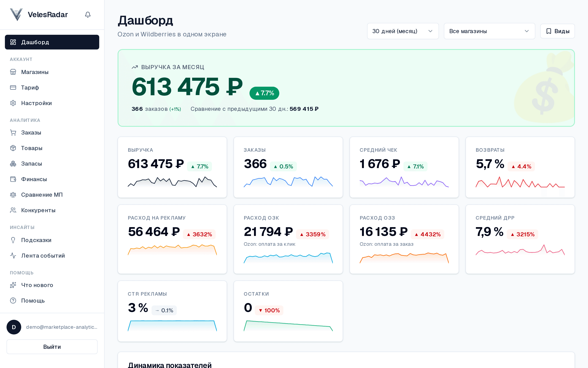588x368 pixels.
Task: Click the 3632% change badge
Action: (199, 234)
